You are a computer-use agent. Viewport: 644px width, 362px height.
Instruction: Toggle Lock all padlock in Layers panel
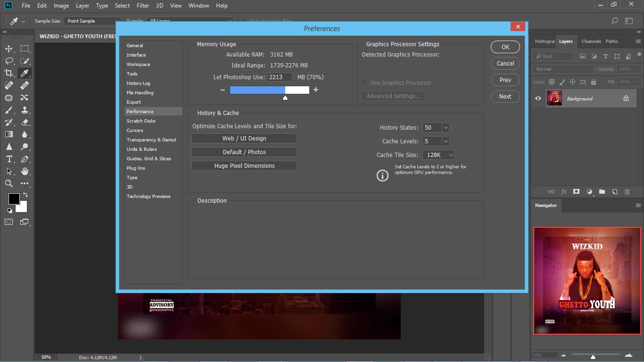pyautogui.click(x=593, y=82)
